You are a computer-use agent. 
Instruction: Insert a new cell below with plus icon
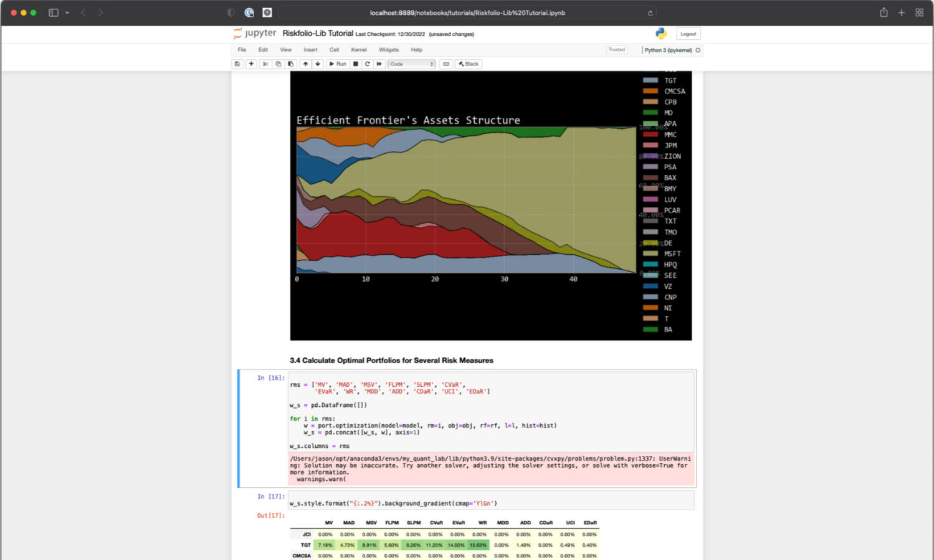point(251,64)
